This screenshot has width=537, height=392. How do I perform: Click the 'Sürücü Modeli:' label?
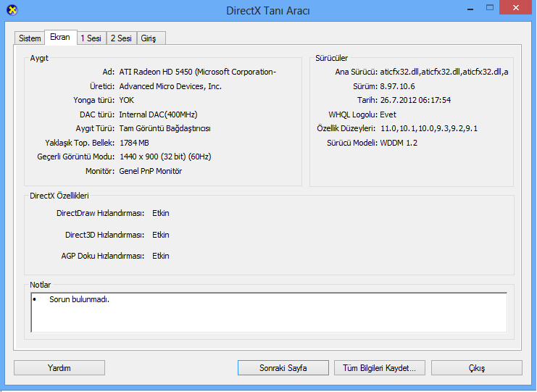pyautogui.click(x=352, y=143)
